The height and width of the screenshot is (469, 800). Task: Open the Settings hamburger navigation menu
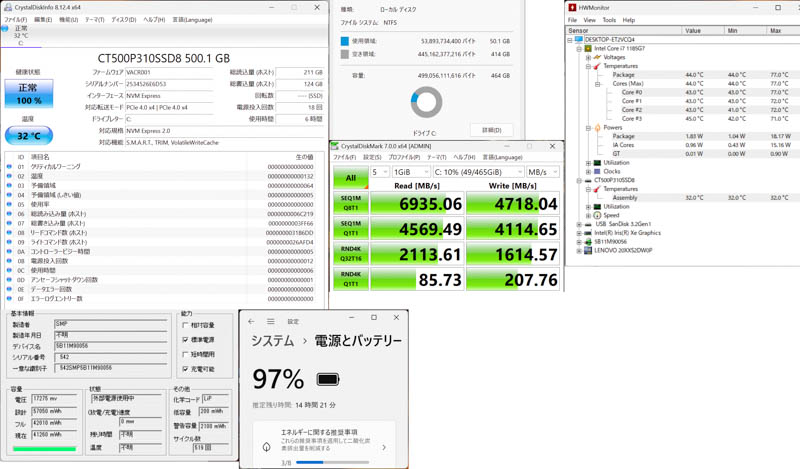point(270,321)
